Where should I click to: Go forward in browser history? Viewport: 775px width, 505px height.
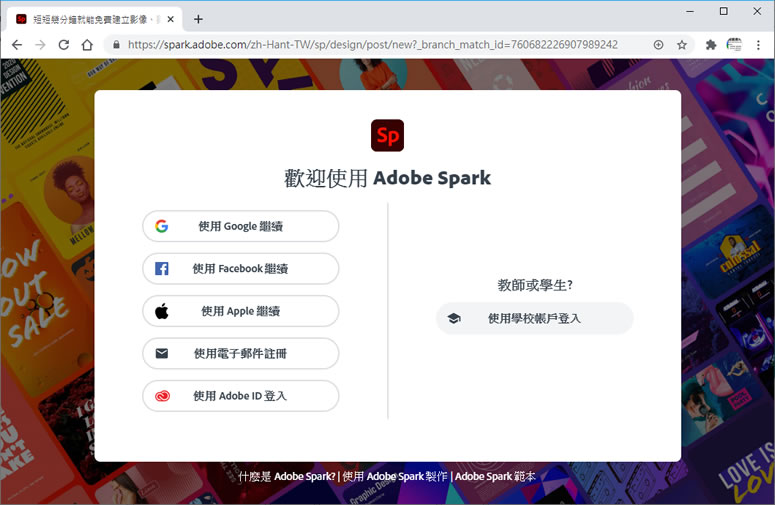40,45
